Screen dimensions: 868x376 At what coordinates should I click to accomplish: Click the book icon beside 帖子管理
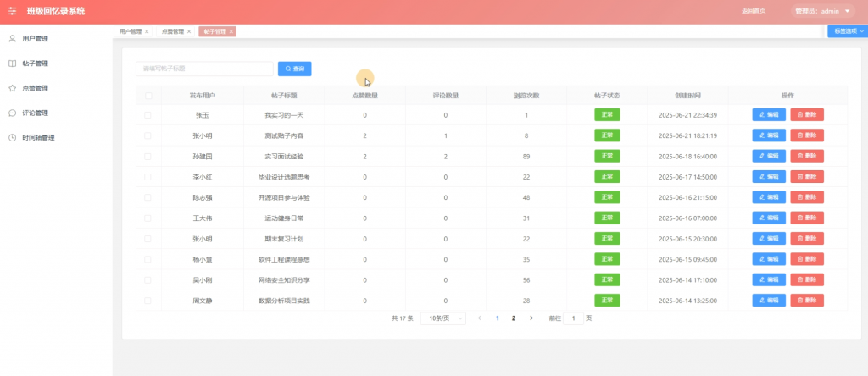point(12,64)
